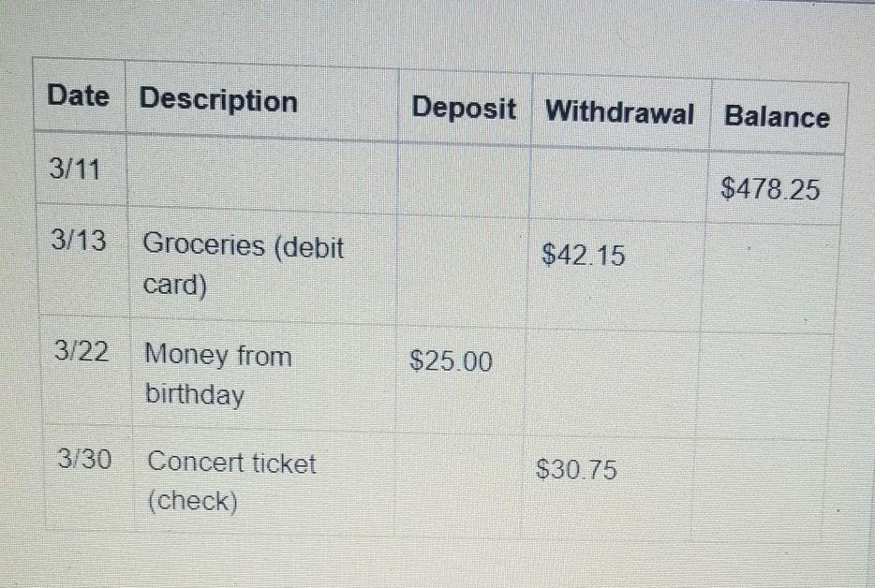Click the Money from birthday description
Image resolution: width=875 pixels, height=588 pixels.
(217, 375)
